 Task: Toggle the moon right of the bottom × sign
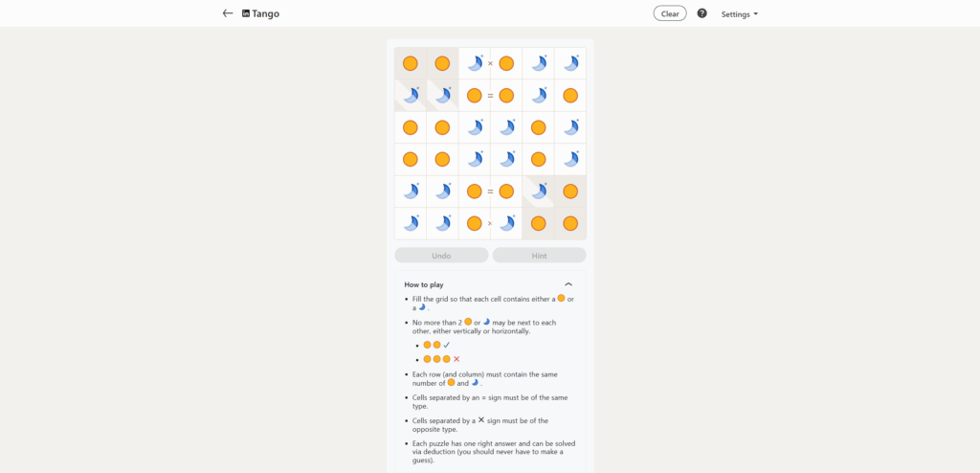pyautogui.click(x=506, y=223)
